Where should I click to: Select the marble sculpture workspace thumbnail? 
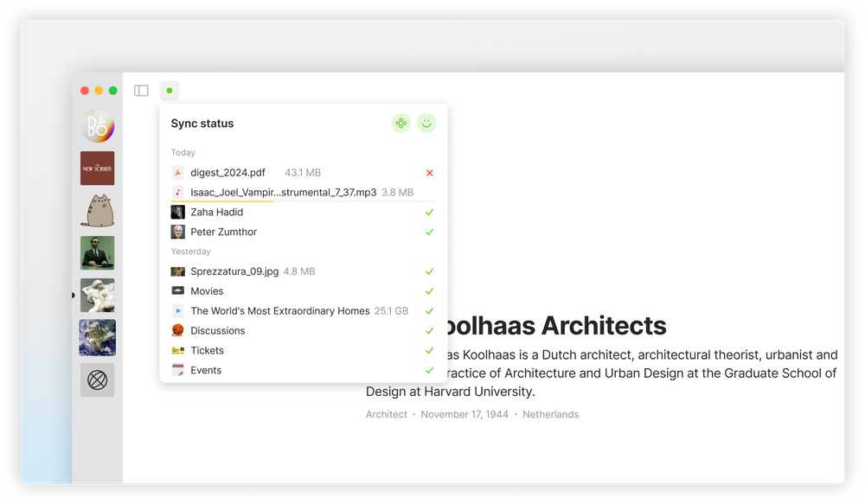coord(98,295)
